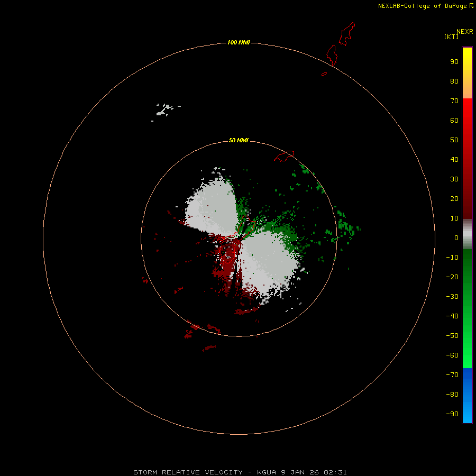
Task: Click the -40 value on velocity scale
Action: click(x=452, y=316)
